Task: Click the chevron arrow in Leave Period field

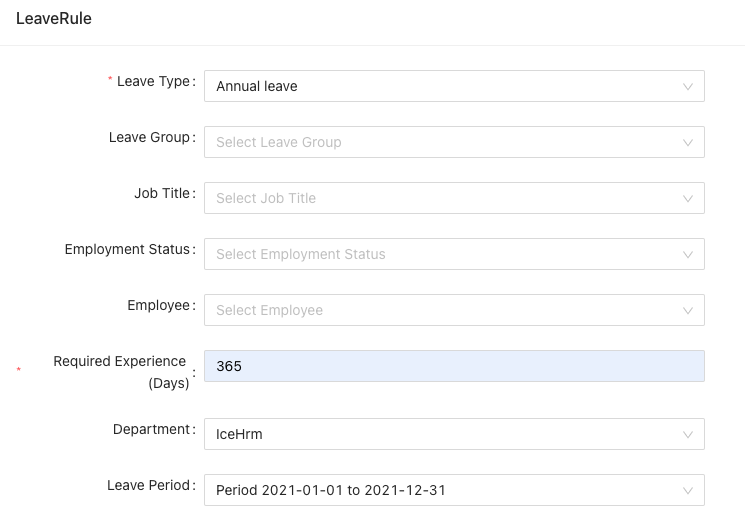Action: [x=688, y=491]
